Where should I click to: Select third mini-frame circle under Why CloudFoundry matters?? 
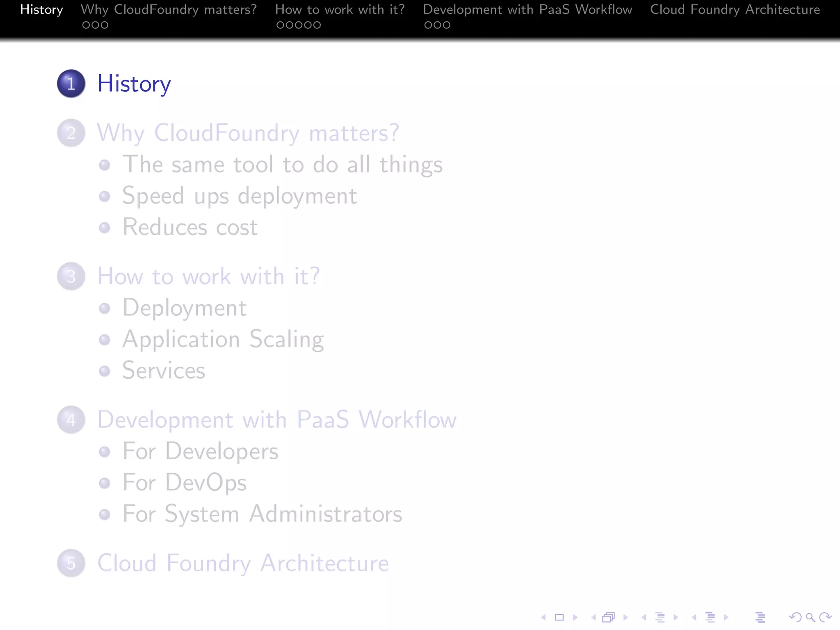tap(104, 25)
